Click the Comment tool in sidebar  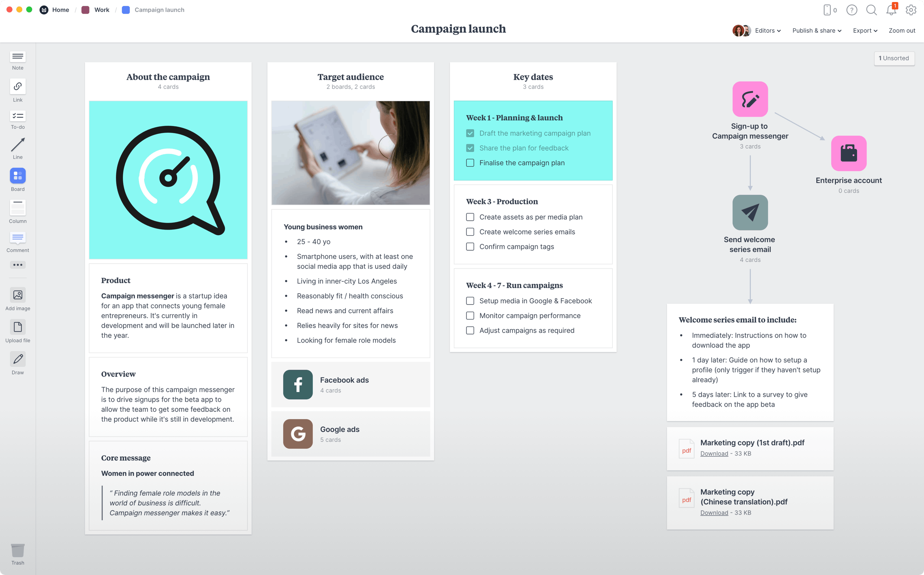pos(17,242)
